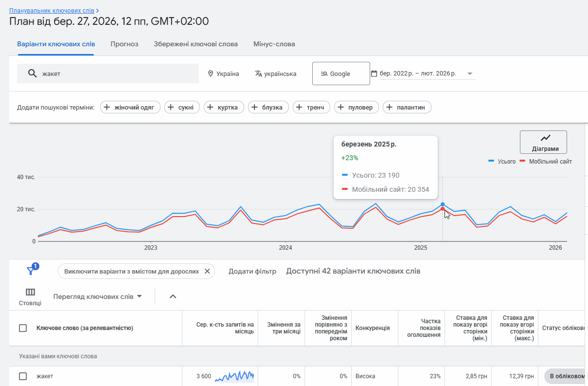Click Додати фільтр to add filter
This screenshot has width=588, height=386.
[252, 271]
